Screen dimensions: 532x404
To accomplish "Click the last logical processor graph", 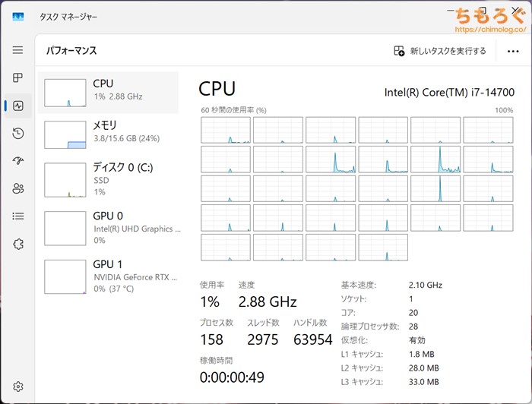I will click(x=383, y=248).
